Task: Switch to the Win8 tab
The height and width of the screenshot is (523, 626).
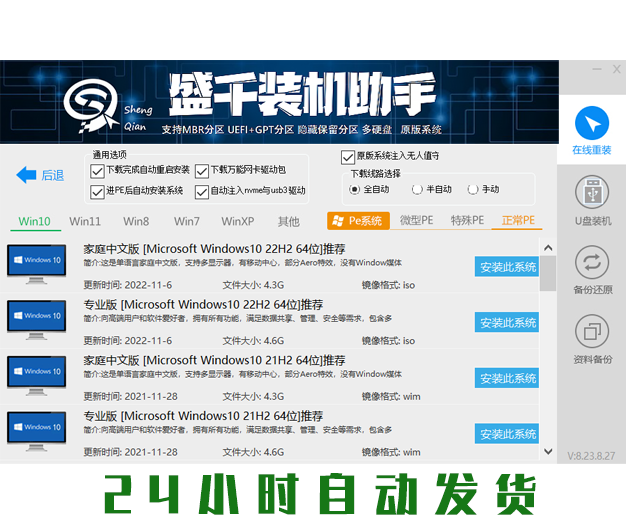Action: (x=136, y=221)
